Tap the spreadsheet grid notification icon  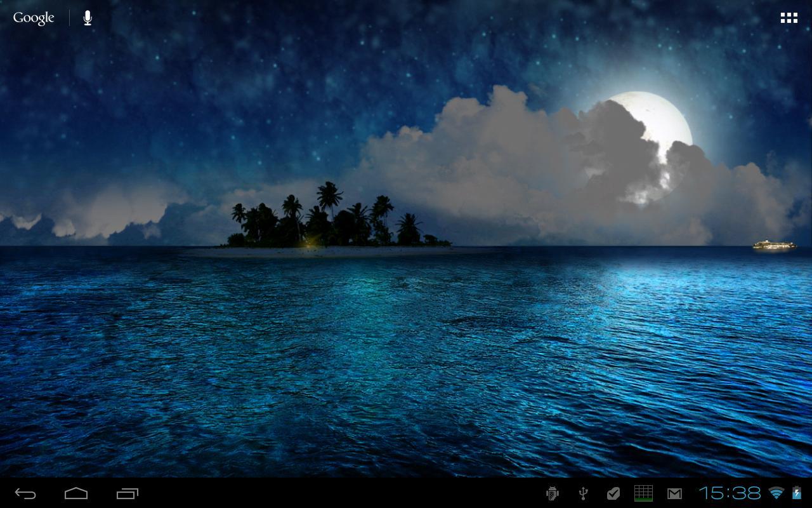point(644,493)
